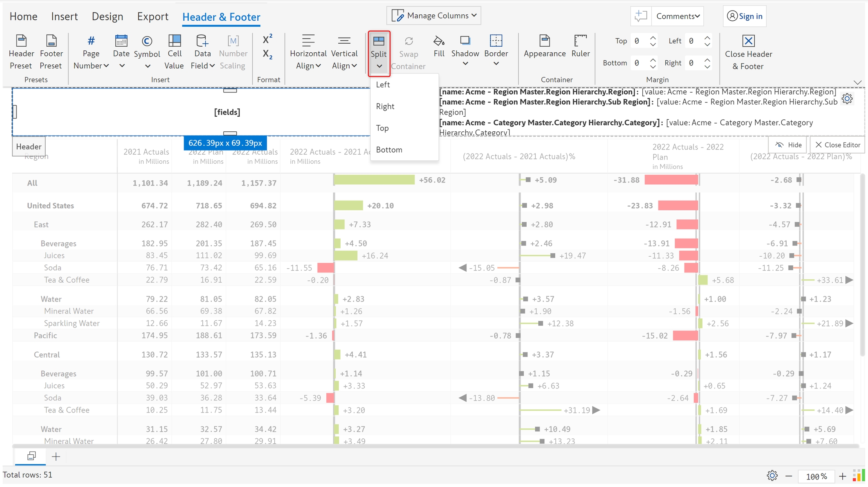The height and width of the screenshot is (487, 868).
Task: Click the Header Preset icon
Action: point(21,41)
